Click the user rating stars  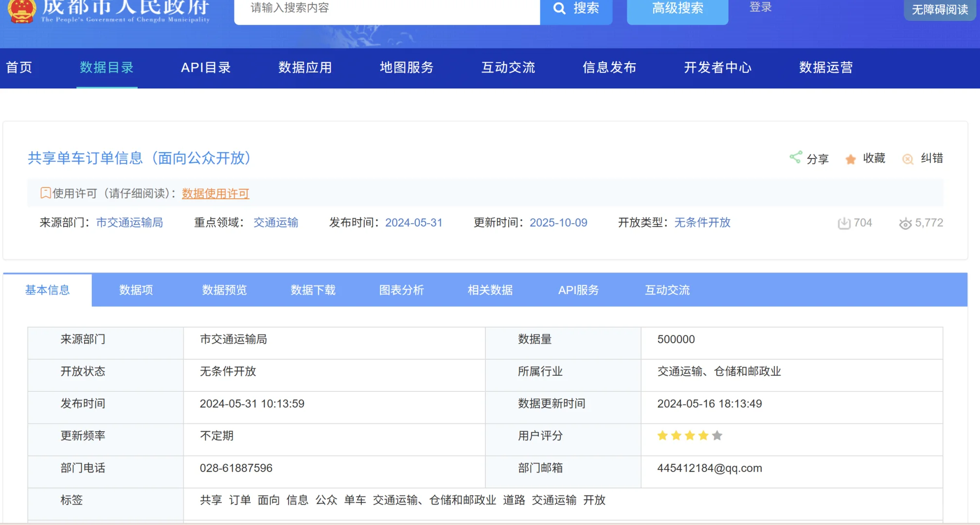tap(689, 436)
